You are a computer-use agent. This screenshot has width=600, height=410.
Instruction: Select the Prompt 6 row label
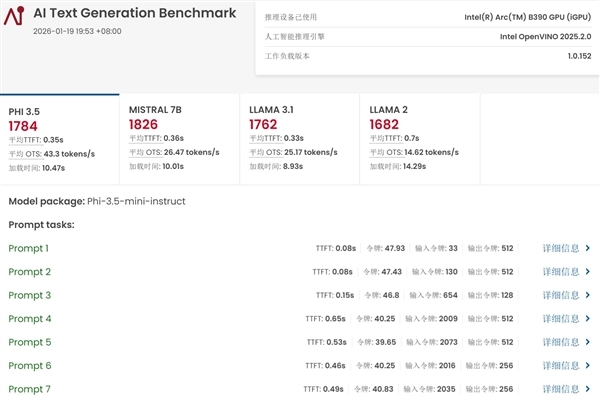pos(29,366)
